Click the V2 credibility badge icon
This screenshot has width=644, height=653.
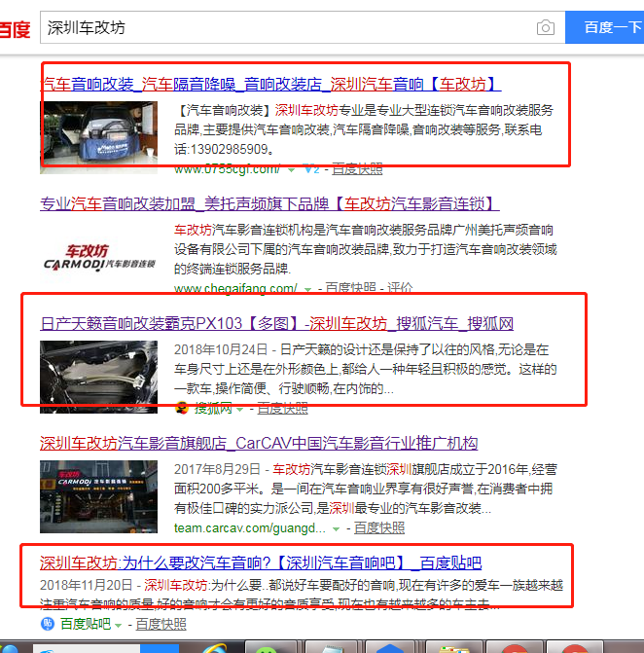tap(311, 169)
